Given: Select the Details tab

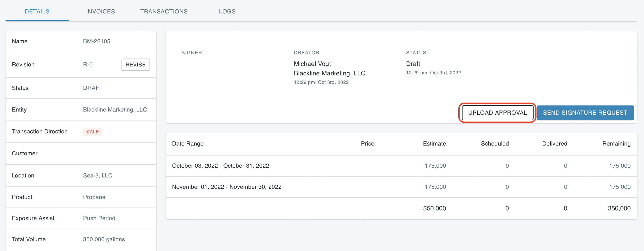Looking at the screenshot, I should click(x=37, y=11).
